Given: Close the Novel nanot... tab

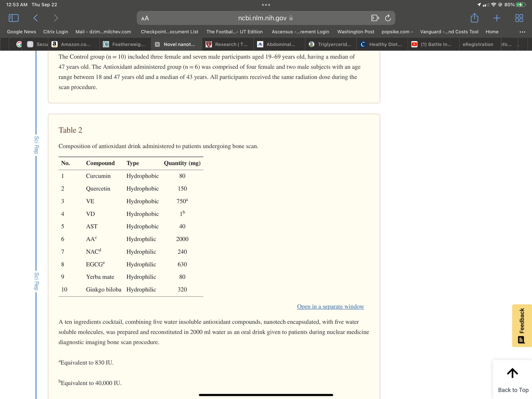Looking at the screenshot, I should (x=157, y=44).
